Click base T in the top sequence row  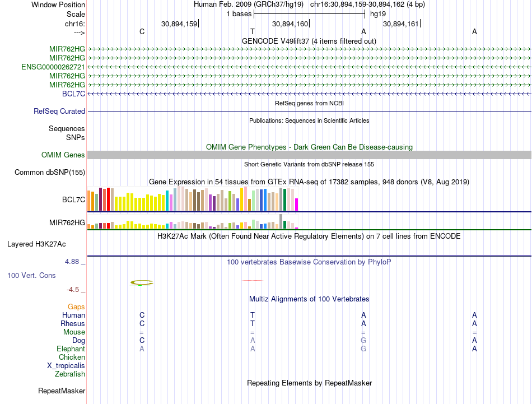[x=253, y=31]
